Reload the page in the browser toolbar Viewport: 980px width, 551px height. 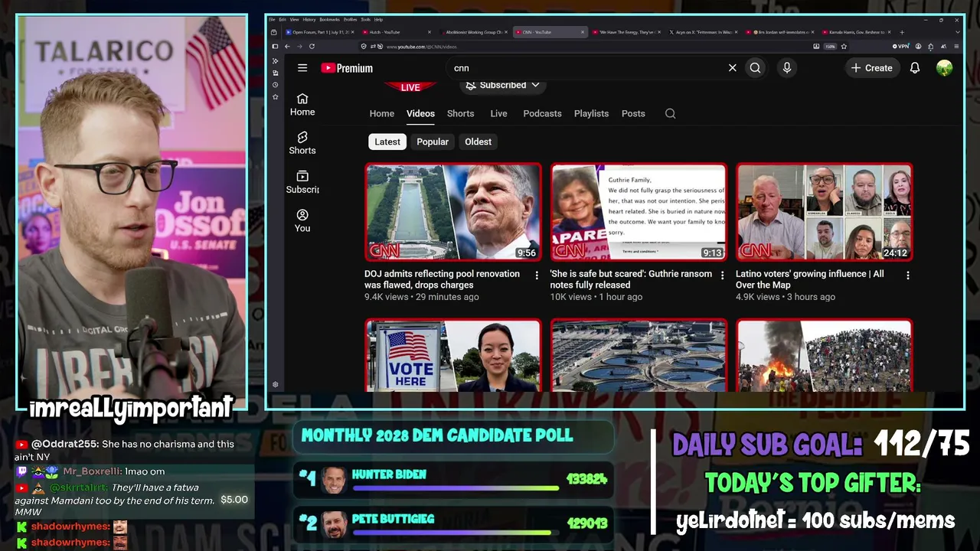312,47
